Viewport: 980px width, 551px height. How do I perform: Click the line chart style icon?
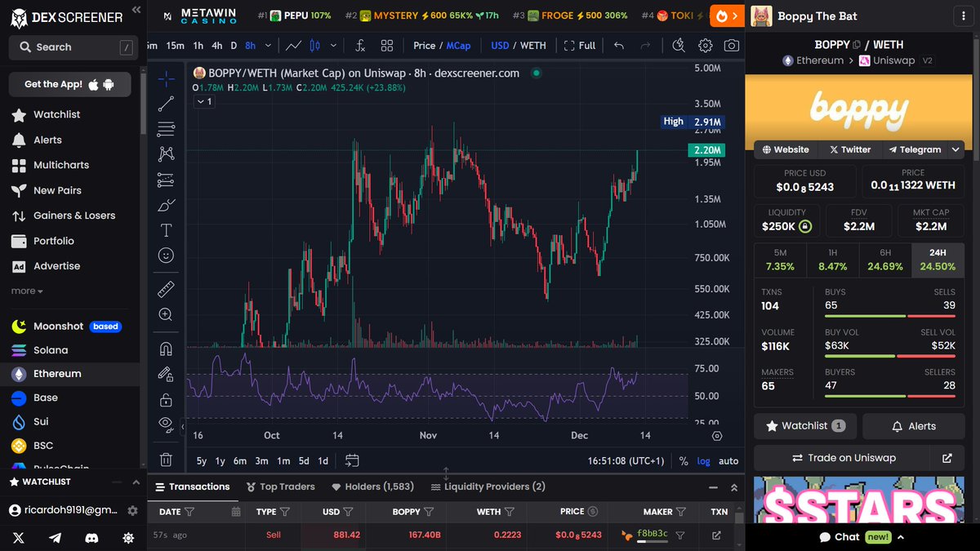click(x=294, y=46)
